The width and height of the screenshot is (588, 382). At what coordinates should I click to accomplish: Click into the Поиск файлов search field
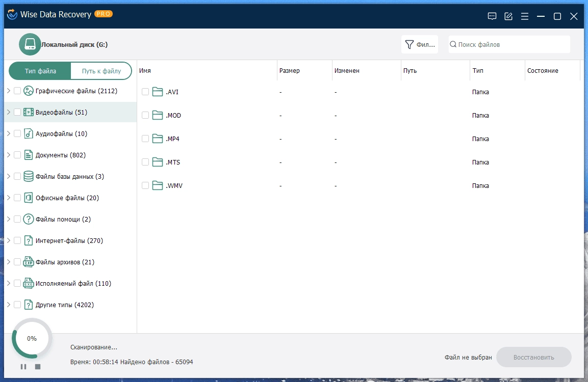click(509, 45)
